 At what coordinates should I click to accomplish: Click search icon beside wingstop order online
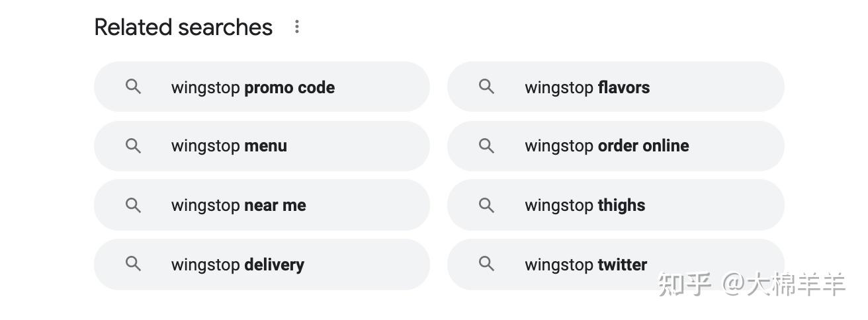[487, 145]
